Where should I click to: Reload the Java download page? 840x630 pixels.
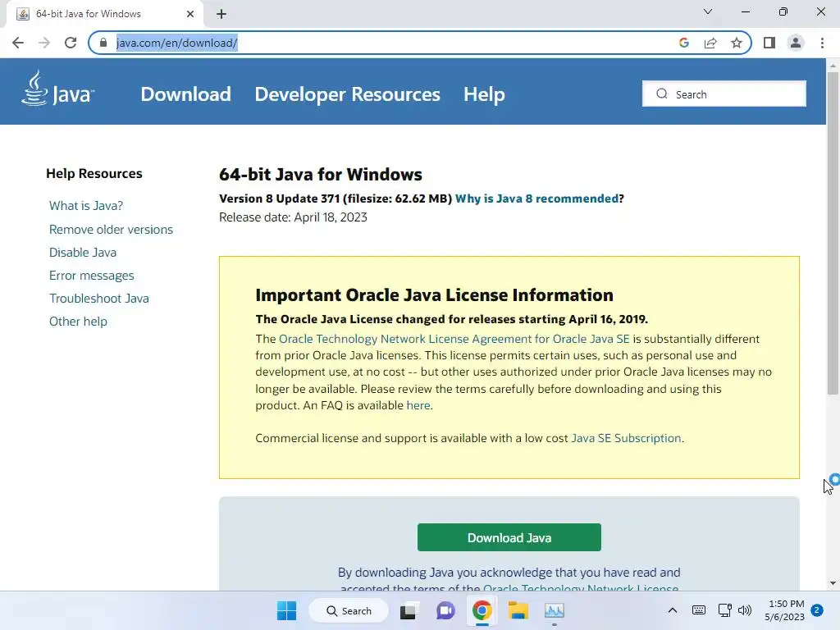71,43
